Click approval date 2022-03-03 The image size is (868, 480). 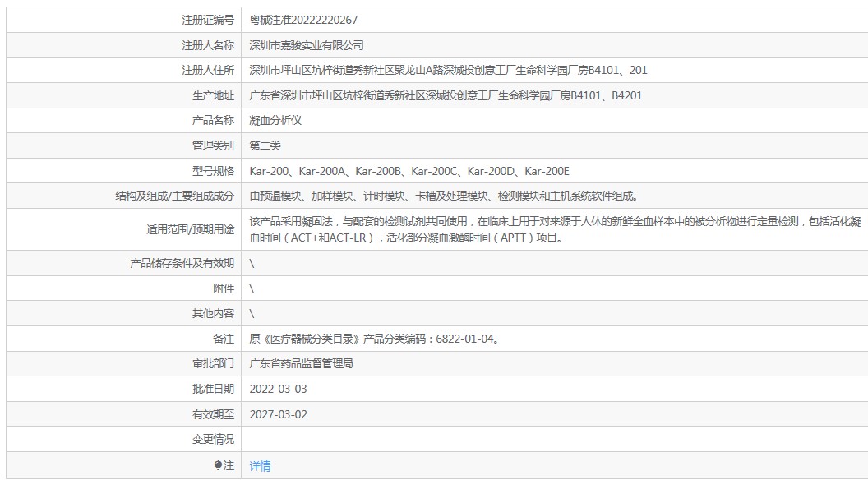click(x=278, y=390)
